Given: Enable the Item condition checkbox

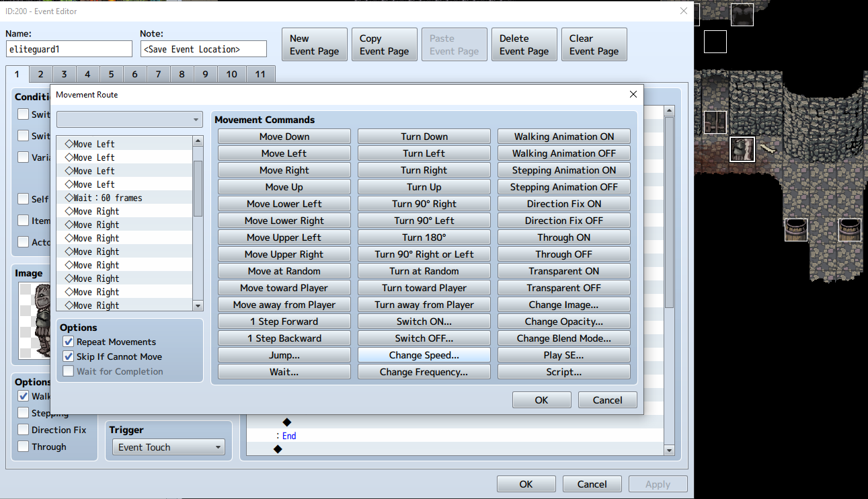Looking at the screenshot, I should (x=24, y=221).
